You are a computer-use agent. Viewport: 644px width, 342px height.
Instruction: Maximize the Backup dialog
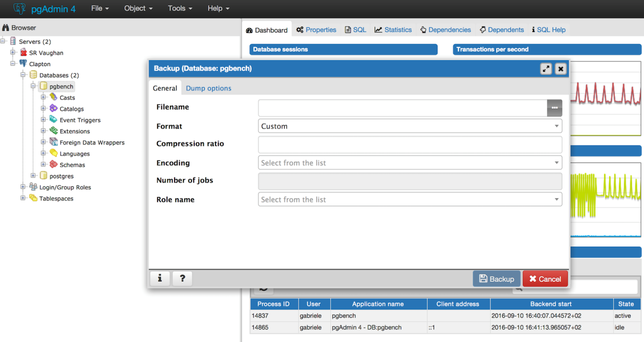click(x=546, y=69)
